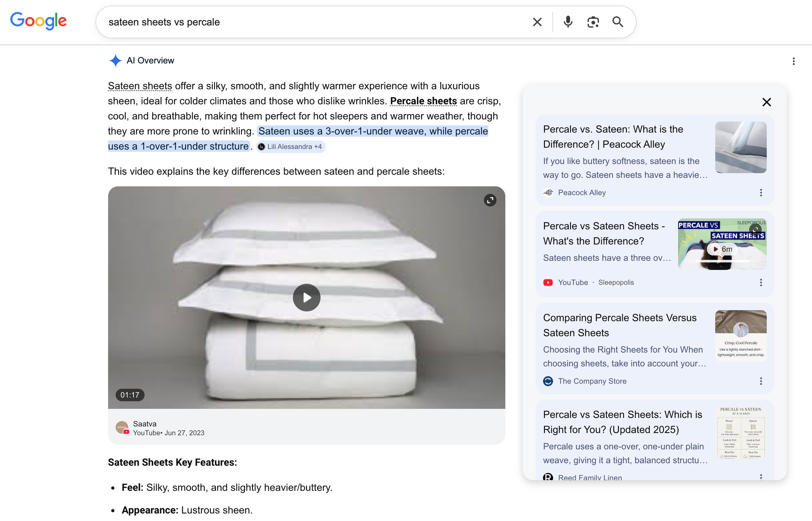Open options for The Company Store result
The width and height of the screenshot is (812, 521).
(761, 381)
